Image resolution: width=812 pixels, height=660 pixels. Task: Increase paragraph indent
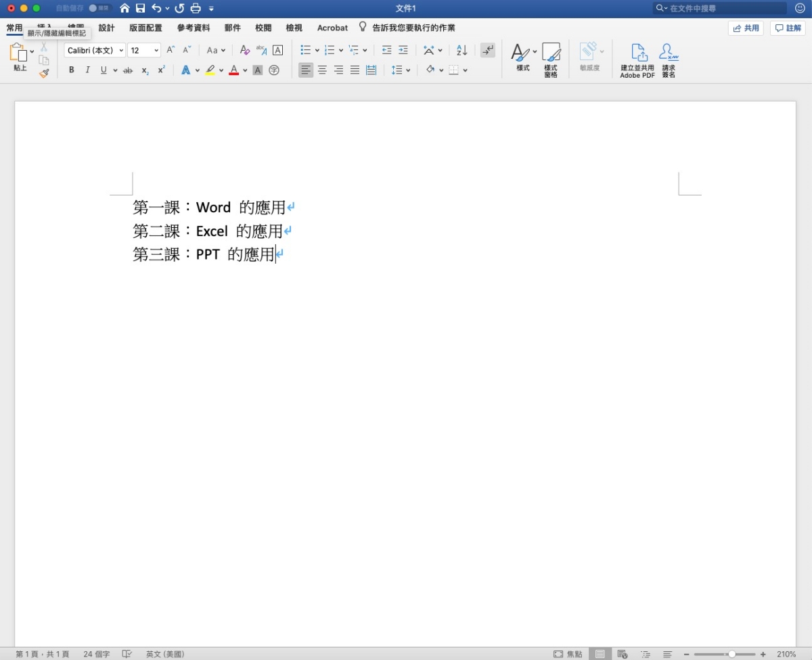[x=403, y=50]
